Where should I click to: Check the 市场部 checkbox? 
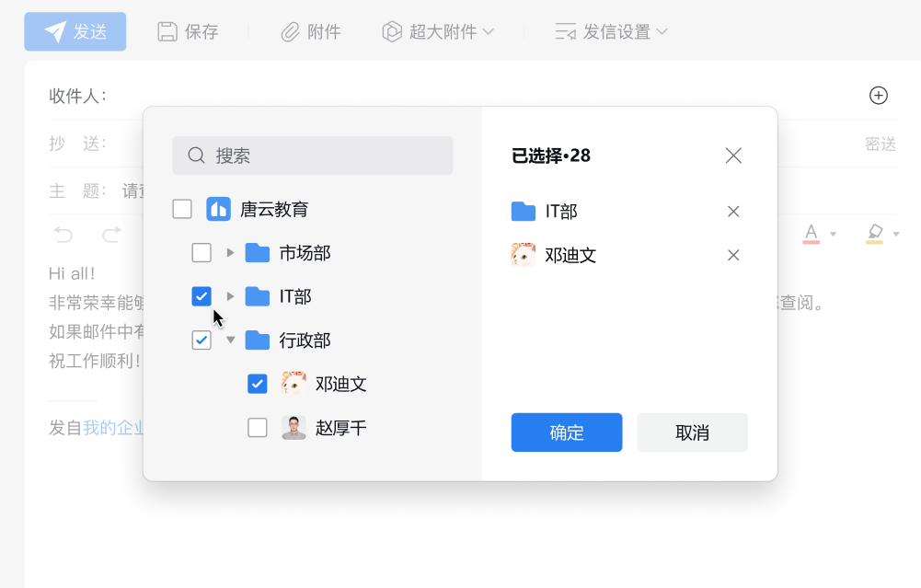[201, 253]
